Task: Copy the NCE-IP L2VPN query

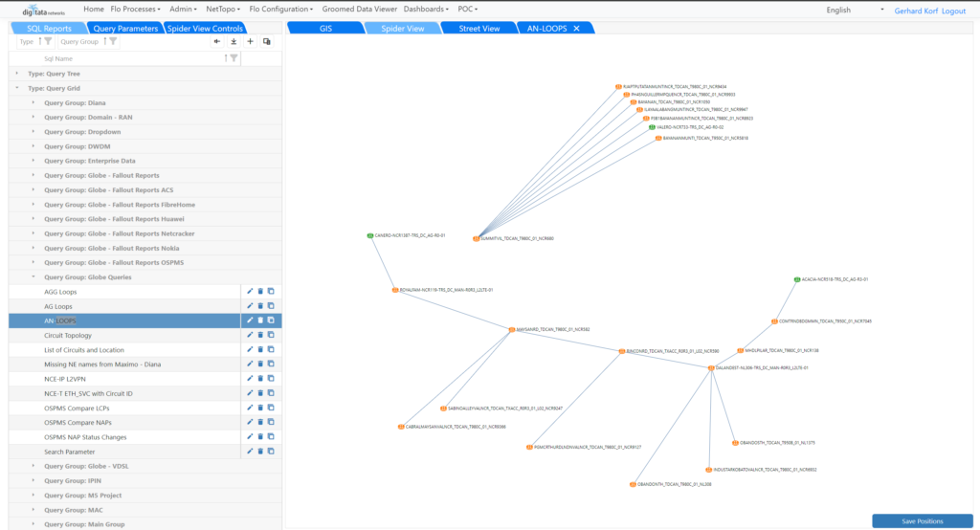Action: [x=271, y=378]
